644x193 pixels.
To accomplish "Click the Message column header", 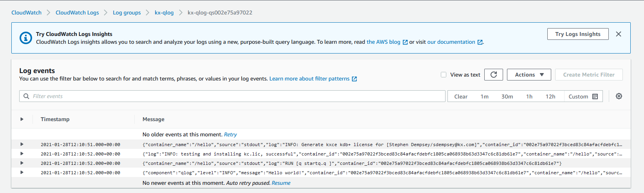I will (x=153, y=119).
